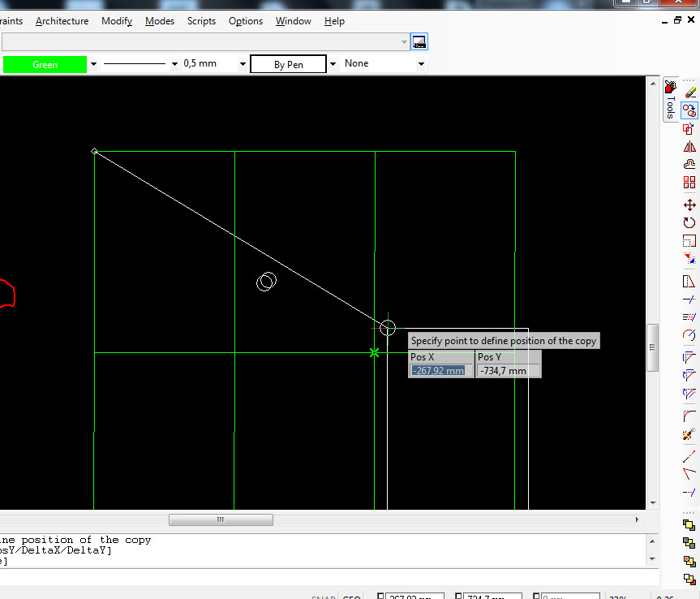Expand the None fill style dropdown
700x599 pixels.
point(420,64)
